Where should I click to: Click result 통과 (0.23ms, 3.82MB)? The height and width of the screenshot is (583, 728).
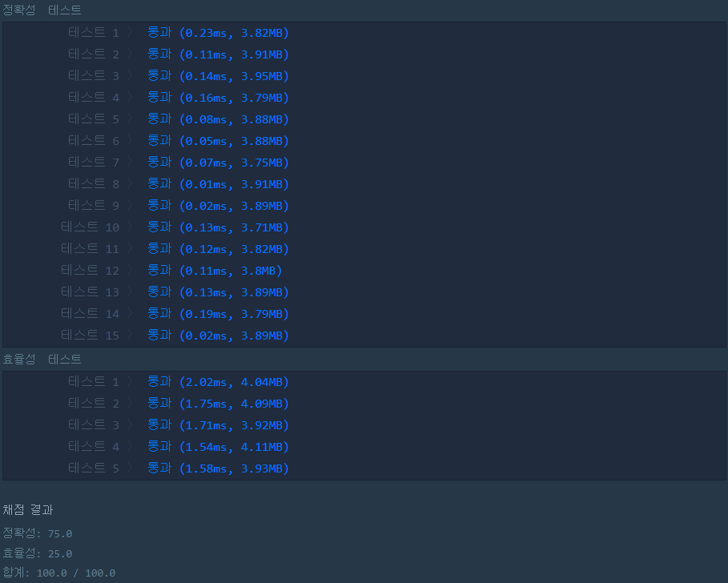point(218,33)
